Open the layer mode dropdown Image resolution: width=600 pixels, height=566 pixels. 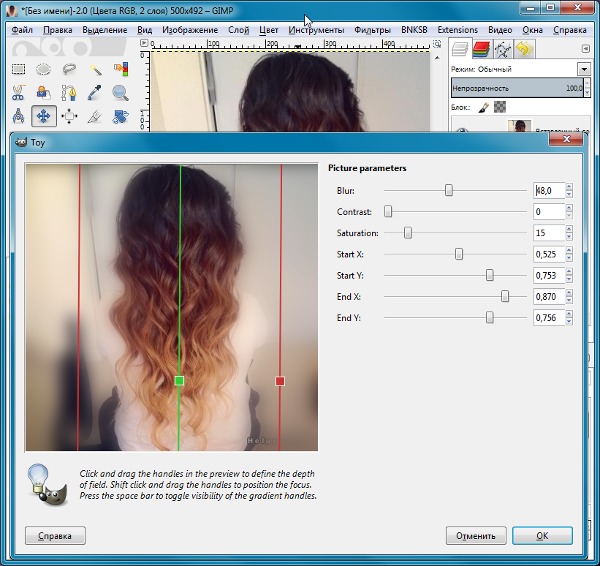tap(583, 69)
